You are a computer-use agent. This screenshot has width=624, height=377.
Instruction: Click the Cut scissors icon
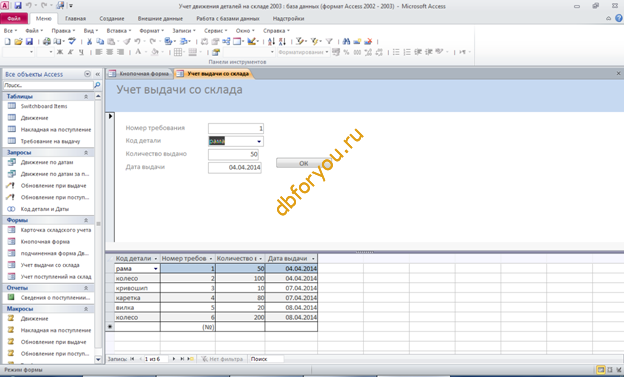pos(90,41)
